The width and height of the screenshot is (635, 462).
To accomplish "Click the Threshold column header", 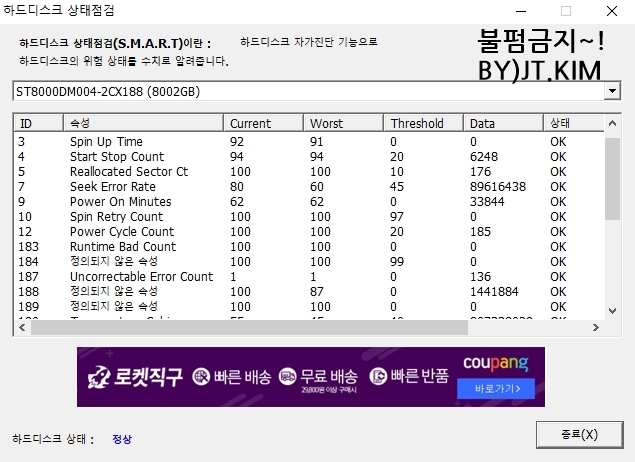I will click(x=423, y=123).
